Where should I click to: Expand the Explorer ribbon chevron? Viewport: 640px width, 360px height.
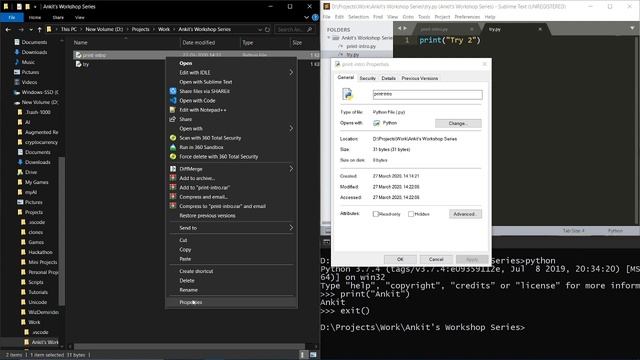(307, 17)
